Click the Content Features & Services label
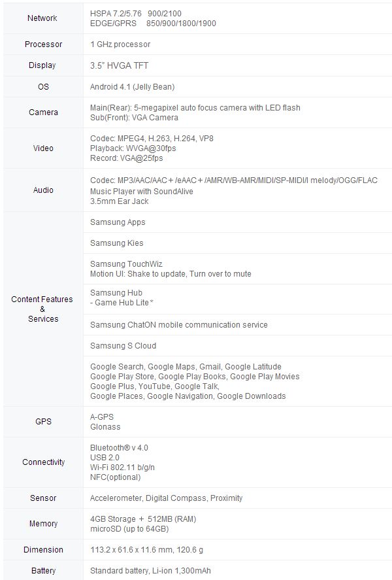392x580 pixels. tap(42, 309)
